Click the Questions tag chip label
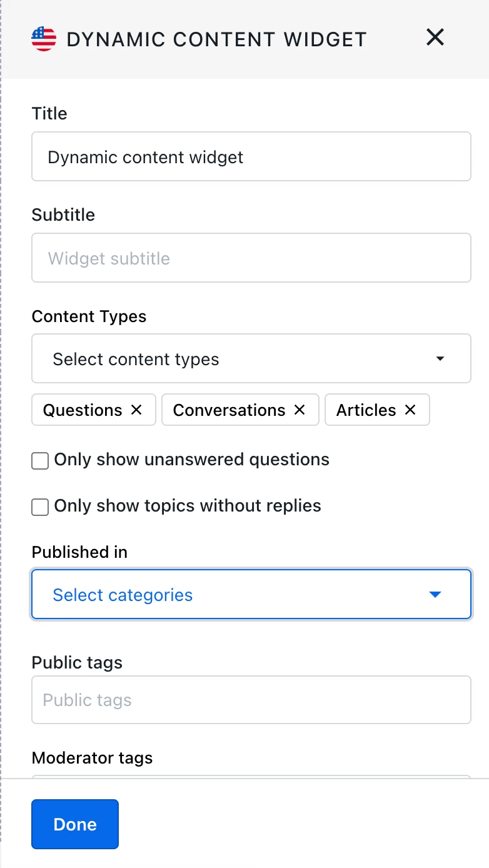489x868 pixels. 83,410
